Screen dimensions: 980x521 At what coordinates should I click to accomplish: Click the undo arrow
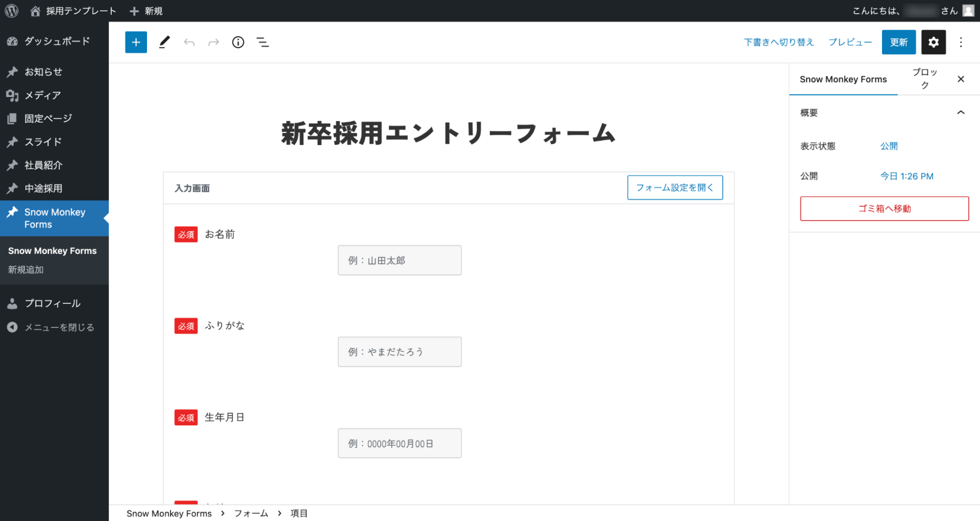click(x=189, y=42)
